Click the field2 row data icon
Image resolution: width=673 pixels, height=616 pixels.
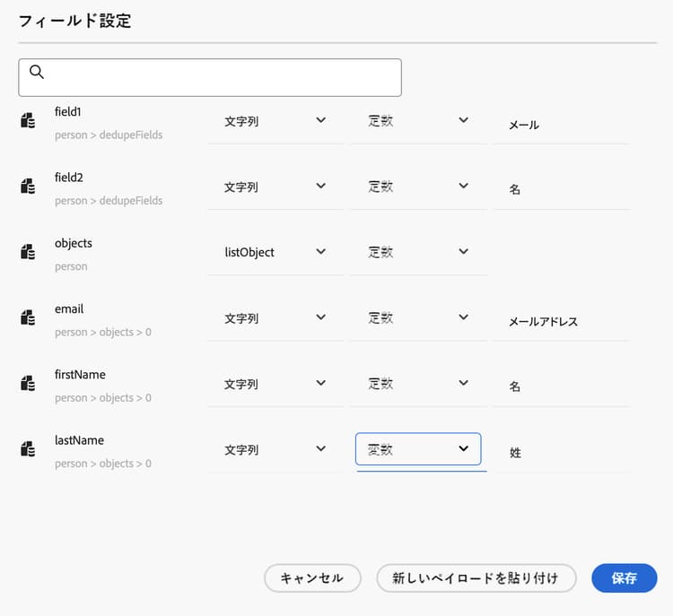coord(28,187)
